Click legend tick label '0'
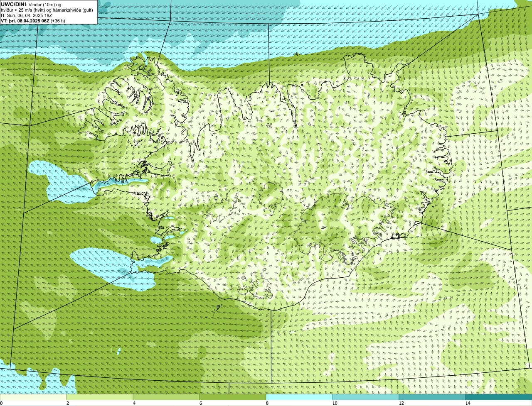Screen dimensions: 532x406 (x=1, y=403)
